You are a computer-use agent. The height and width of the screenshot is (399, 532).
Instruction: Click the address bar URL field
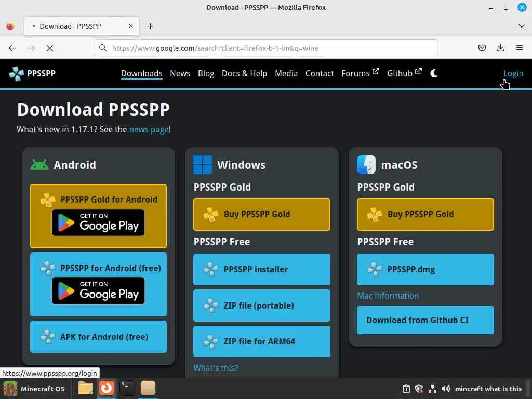(265, 48)
